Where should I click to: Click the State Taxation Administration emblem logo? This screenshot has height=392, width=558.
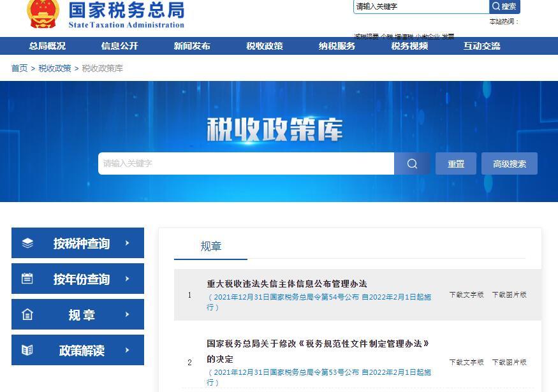coord(43,14)
